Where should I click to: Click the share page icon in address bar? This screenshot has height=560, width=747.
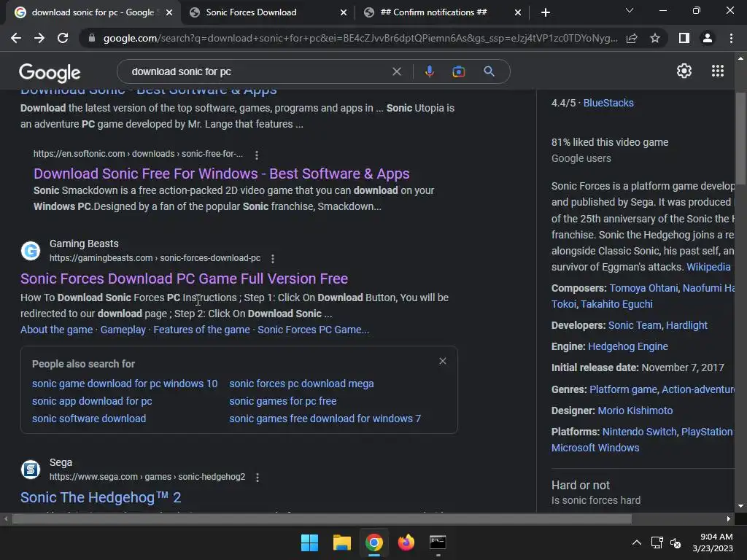click(632, 38)
